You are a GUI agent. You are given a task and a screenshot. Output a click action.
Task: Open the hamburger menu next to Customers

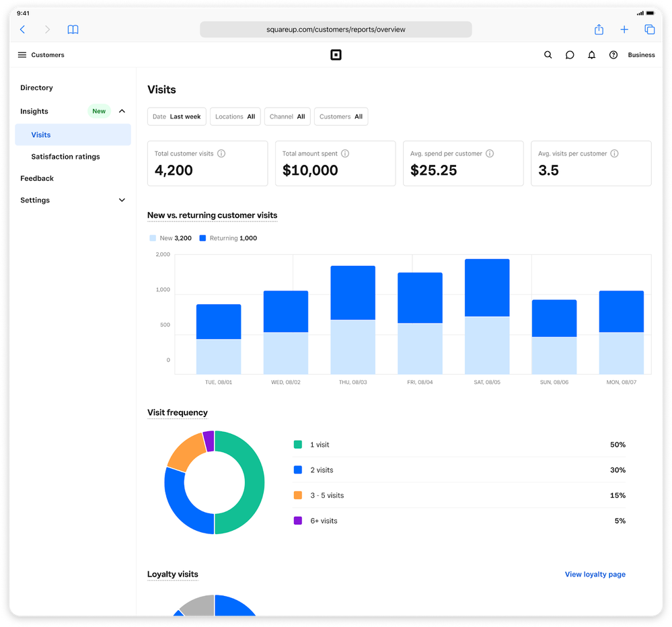tap(22, 55)
